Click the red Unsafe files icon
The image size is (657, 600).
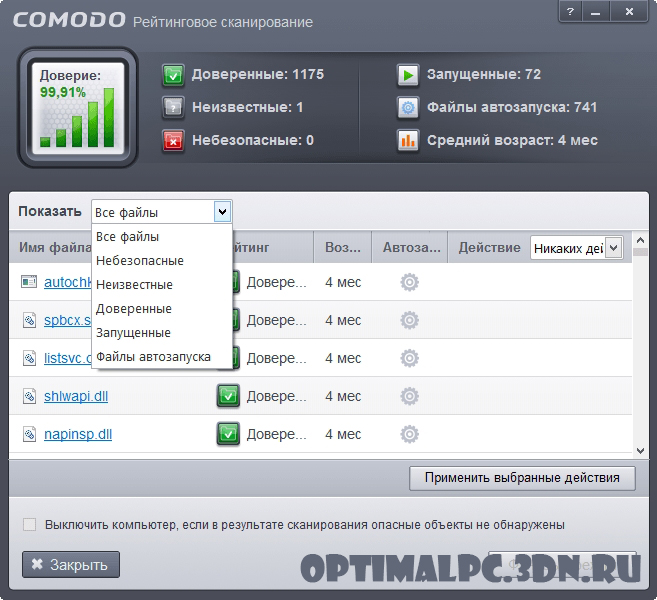[173, 141]
